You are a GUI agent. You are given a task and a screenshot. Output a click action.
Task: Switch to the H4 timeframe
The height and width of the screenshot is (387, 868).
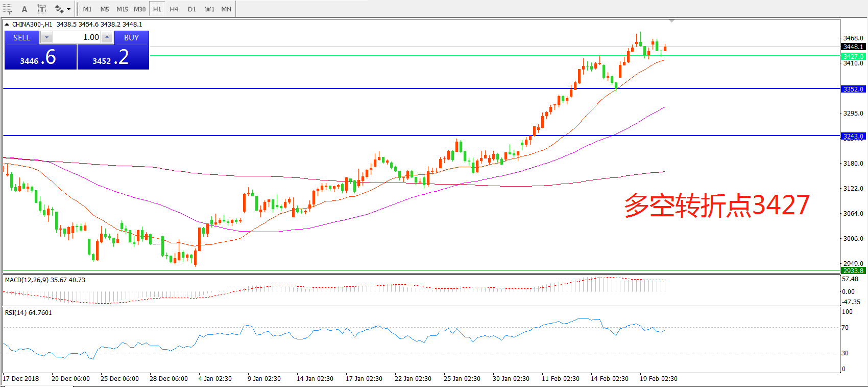pyautogui.click(x=174, y=9)
